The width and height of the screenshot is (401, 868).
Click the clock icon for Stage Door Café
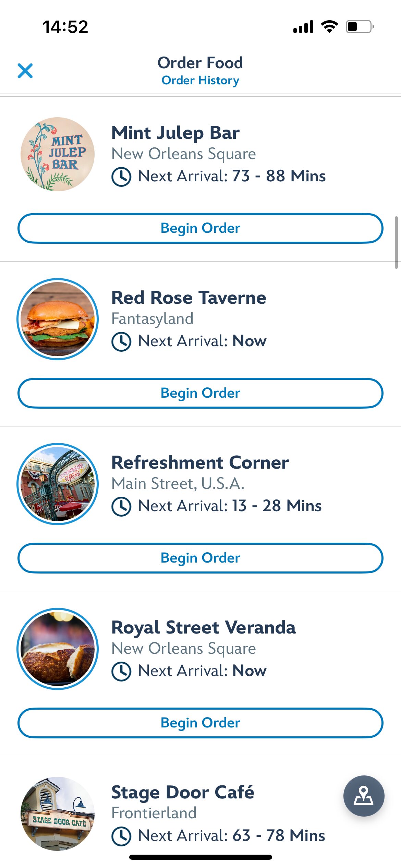(x=121, y=836)
